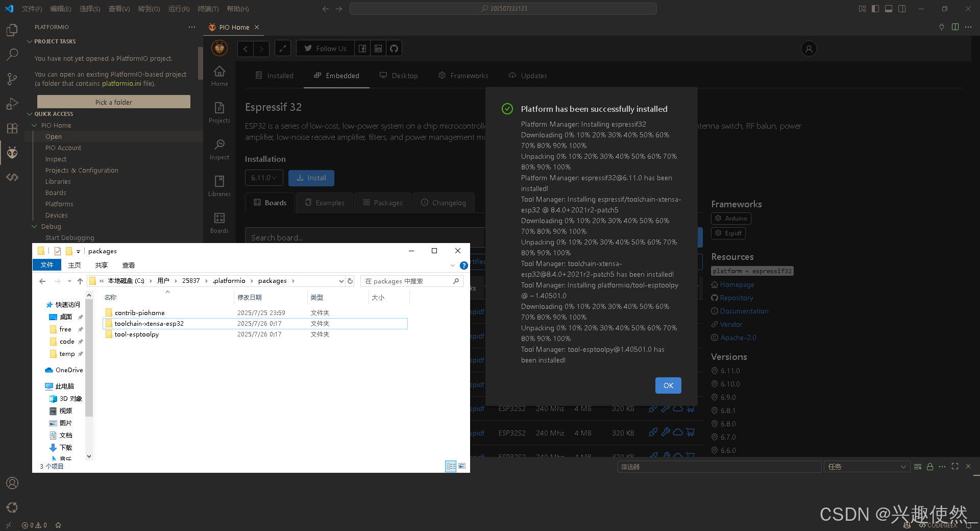Open Boards in PIO Home sidebar
This screenshot has width=980, height=531.
pos(219,223)
